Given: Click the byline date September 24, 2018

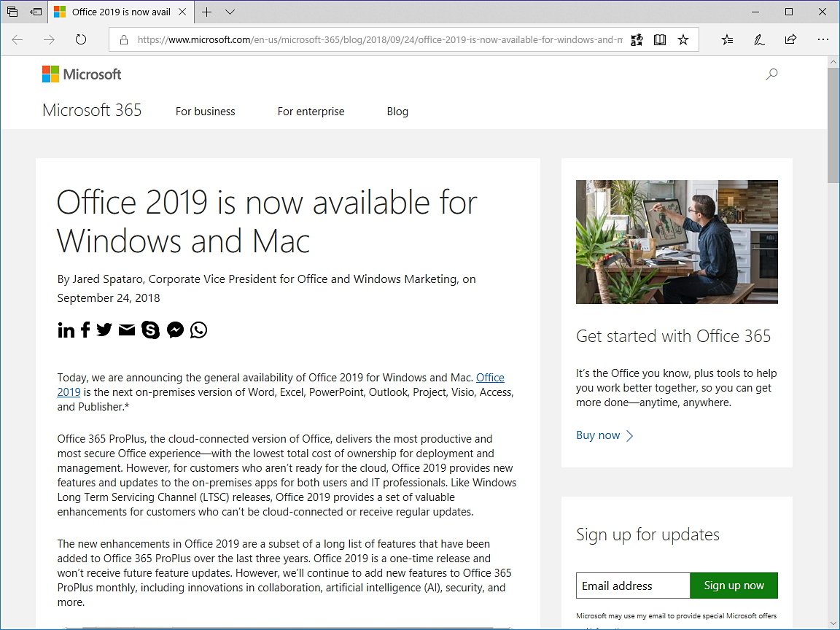Looking at the screenshot, I should [x=109, y=297].
